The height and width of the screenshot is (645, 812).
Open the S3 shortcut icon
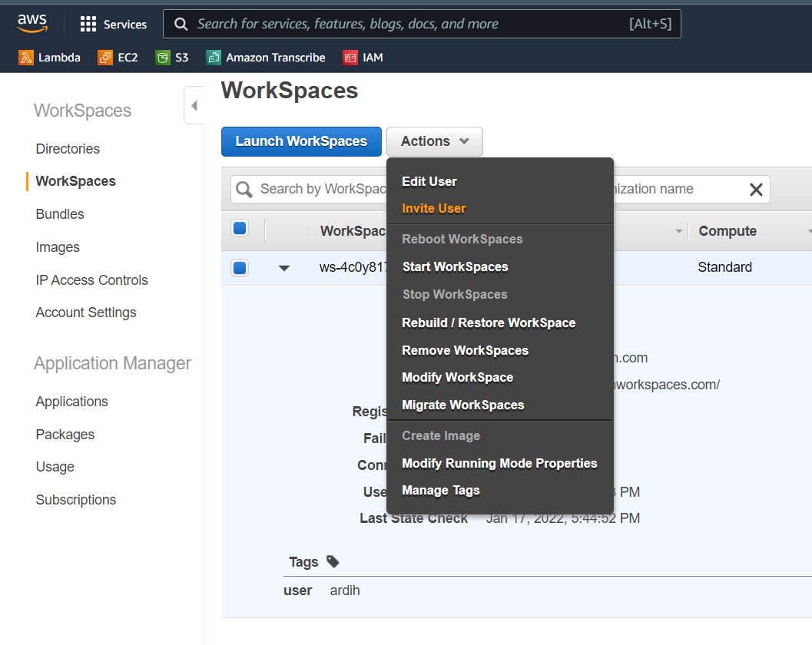tap(163, 58)
